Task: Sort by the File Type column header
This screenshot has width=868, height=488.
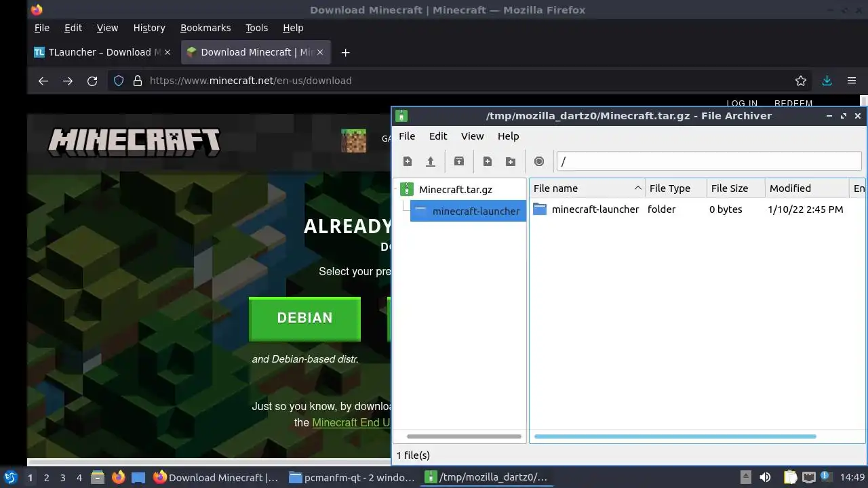Action: point(676,188)
